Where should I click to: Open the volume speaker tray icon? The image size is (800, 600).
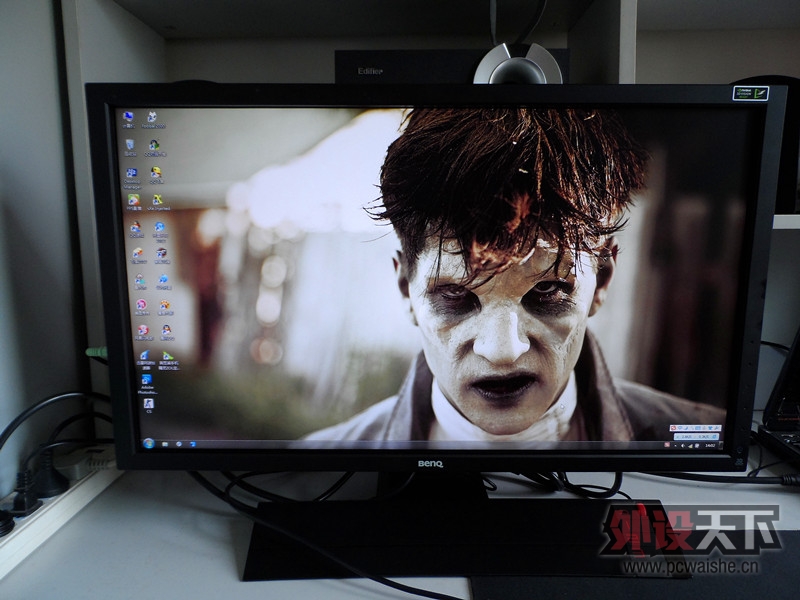click(x=683, y=445)
